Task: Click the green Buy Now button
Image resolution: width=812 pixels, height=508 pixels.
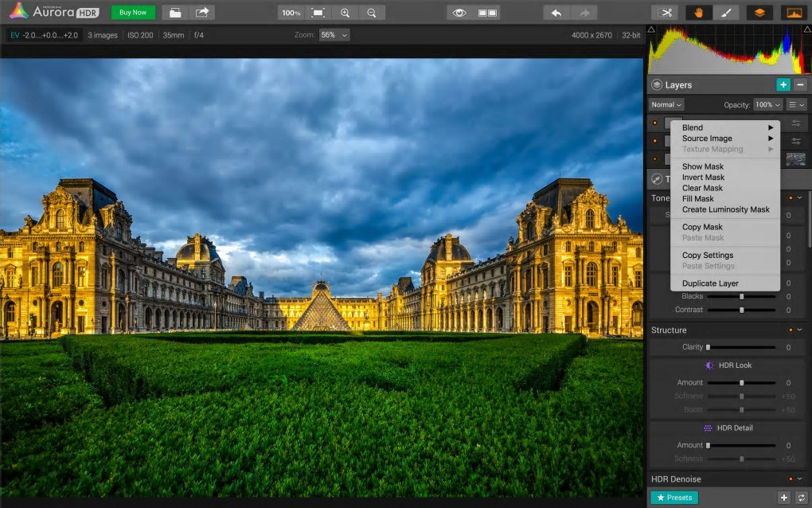Action: pyautogui.click(x=133, y=13)
